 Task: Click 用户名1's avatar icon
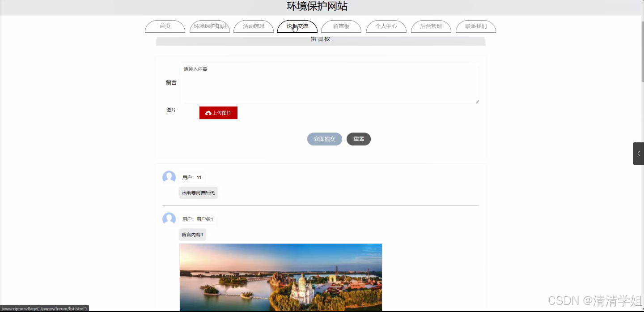pyautogui.click(x=169, y=219)
